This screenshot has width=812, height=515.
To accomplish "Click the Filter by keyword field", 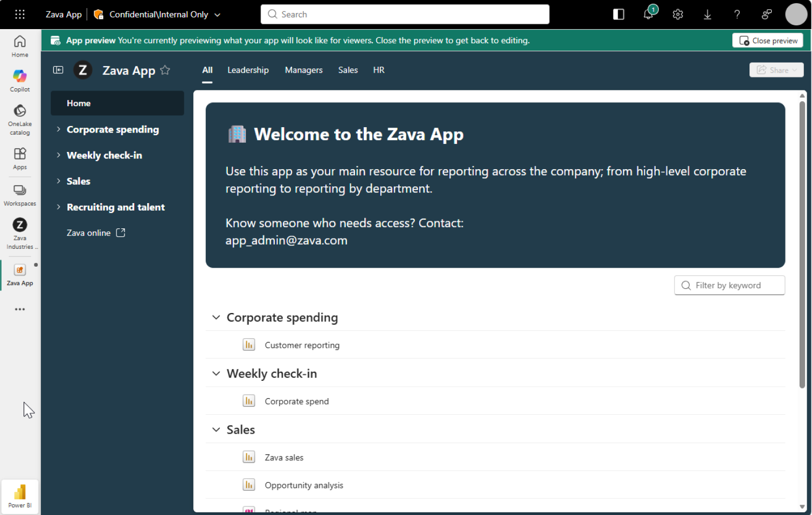I will [x=730, y=286].
